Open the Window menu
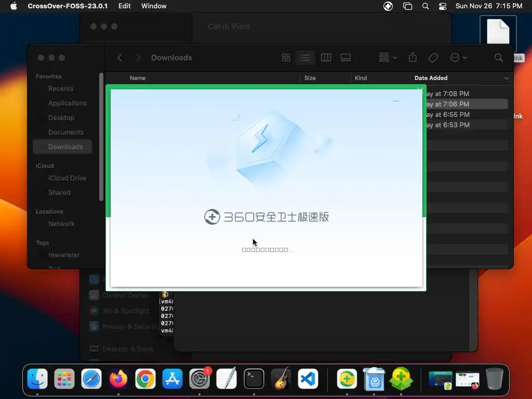The width and height of the screenshot is (532, 399). [154, 6]
